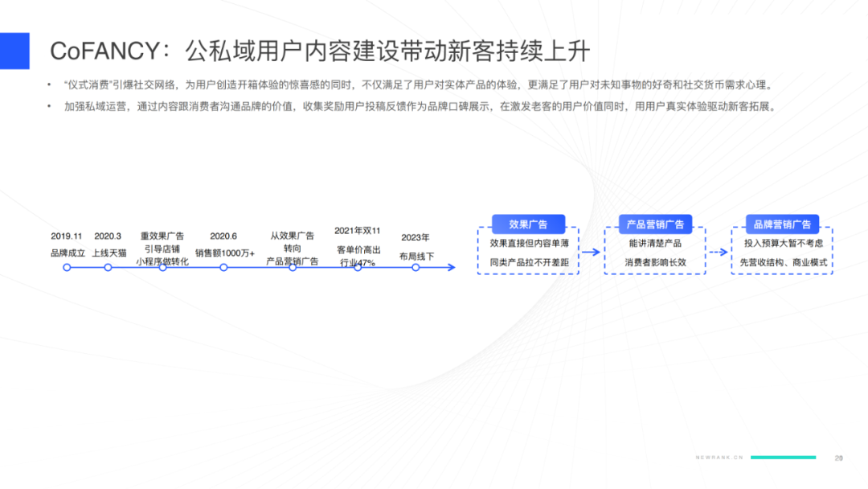Click the timeline circle marker under 品牌成立
The height and width of the screenshot is (489, 868).
[67, 268]
